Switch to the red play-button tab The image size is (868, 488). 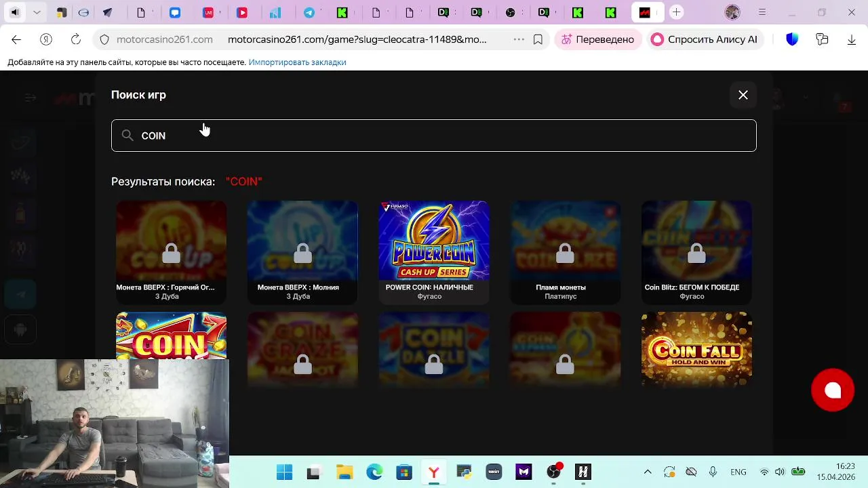point(242,12)
